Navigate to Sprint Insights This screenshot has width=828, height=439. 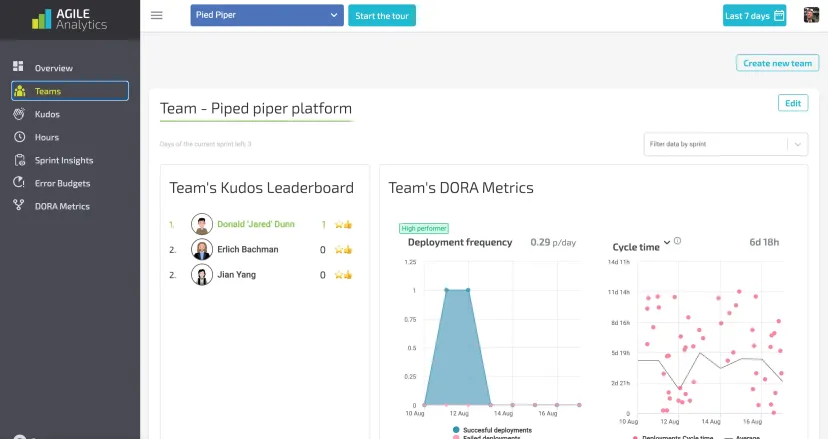(x=70, y=160)
